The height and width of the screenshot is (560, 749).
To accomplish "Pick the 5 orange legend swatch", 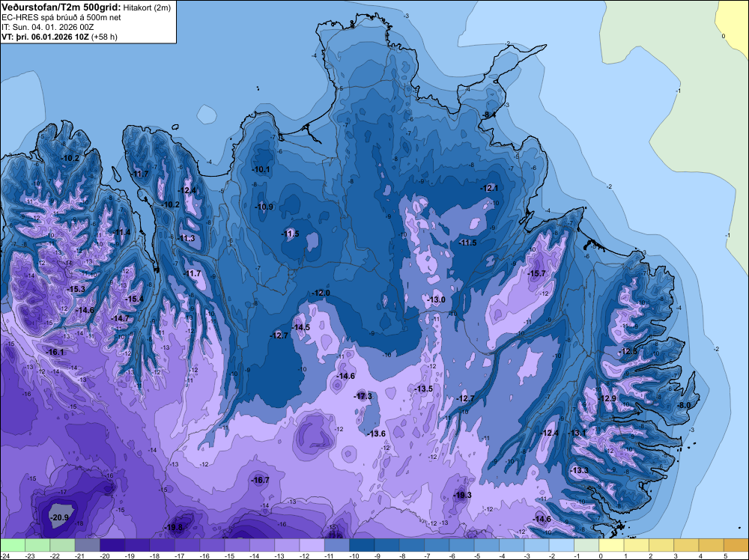I will tap(736, 545).
